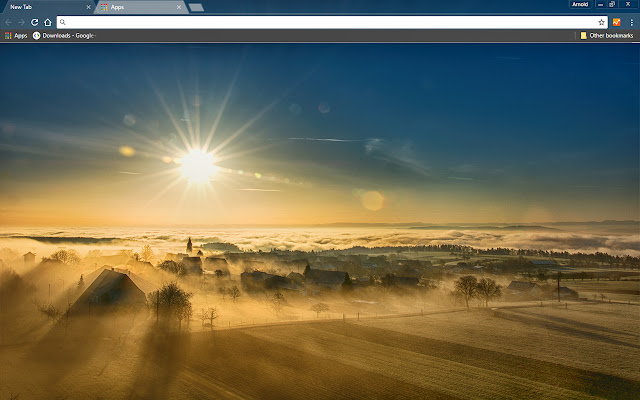Open Apps bookmark shortcut
640x400 pixels.
tap(16, 36)
